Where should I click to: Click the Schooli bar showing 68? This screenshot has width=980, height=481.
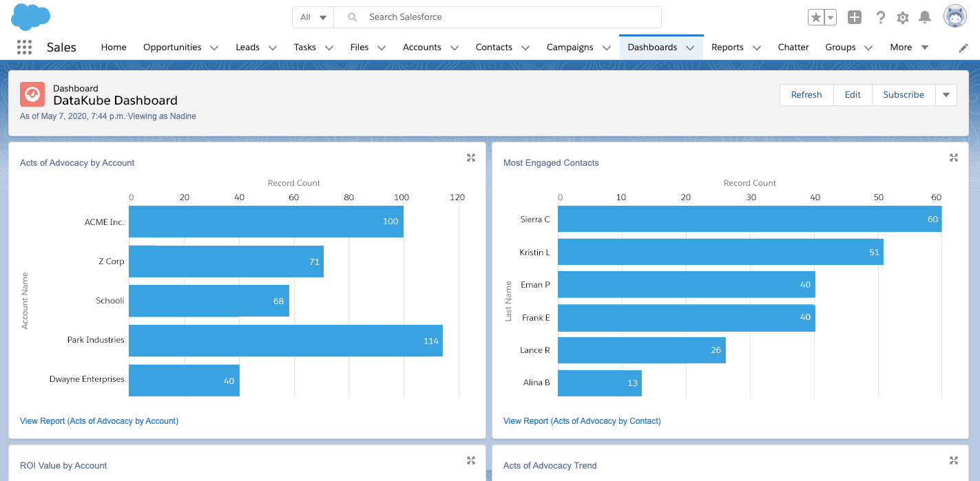tap(209, 301)
